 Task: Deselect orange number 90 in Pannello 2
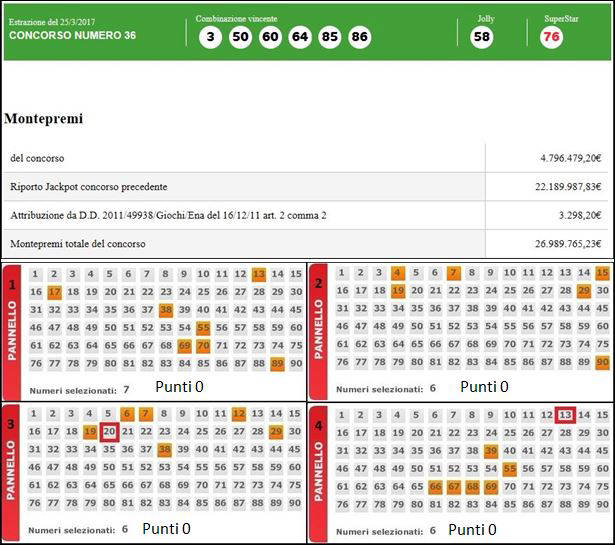[x=602, y=362]
